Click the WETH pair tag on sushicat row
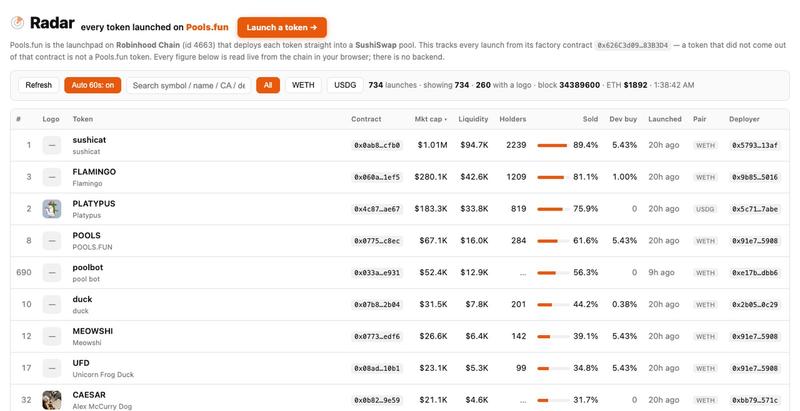This screenshot has height=411, width=800. click(705, 145)
